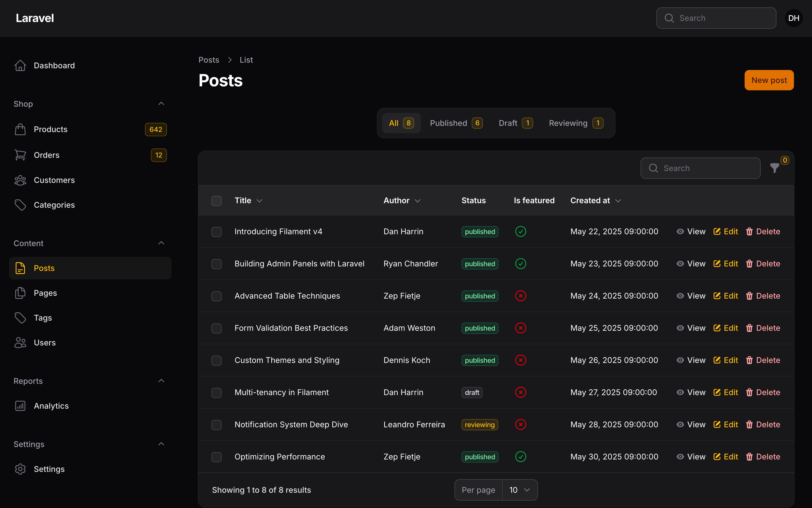The width and height of the screenshot is (812, 508).
Task: Check the Advanced Table Techniques row checkbox
Action: (216, 296)
